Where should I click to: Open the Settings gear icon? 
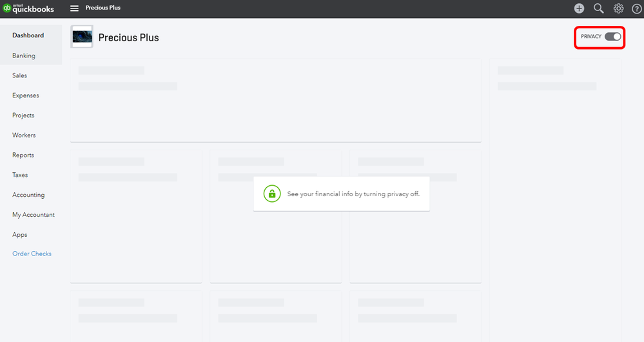618,8
